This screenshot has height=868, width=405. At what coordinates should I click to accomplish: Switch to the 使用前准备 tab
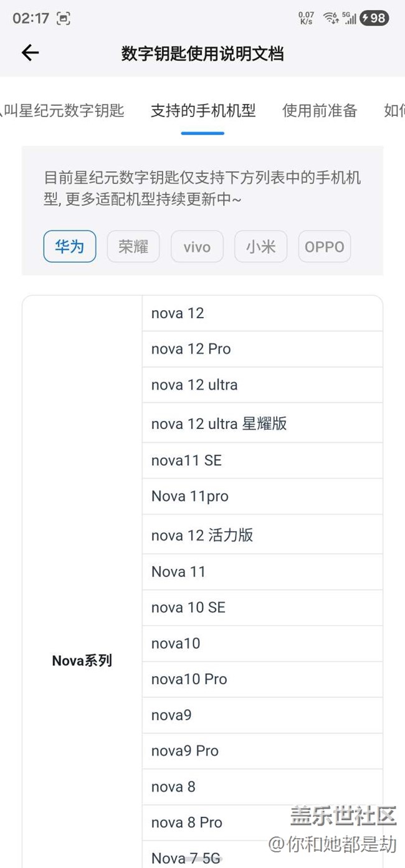320,111
